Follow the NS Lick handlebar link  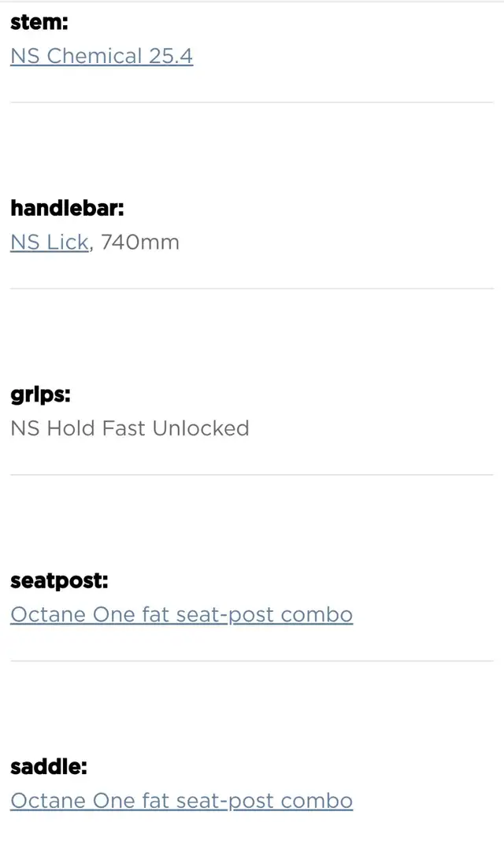point(50,243)
